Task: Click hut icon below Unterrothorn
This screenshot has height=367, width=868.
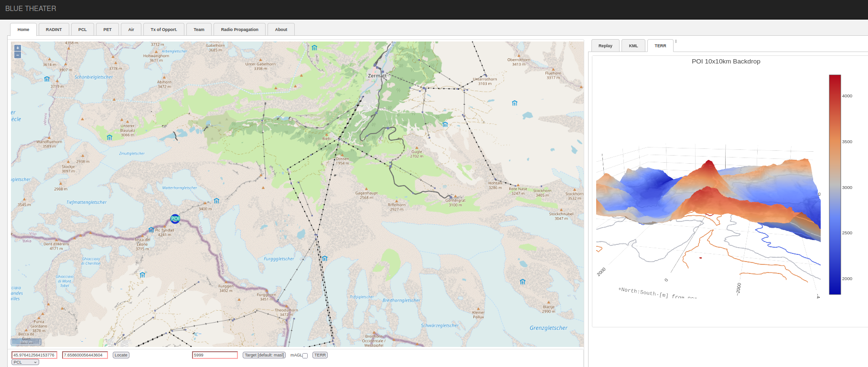Action: pyautogui.click(x=514, y=103)
